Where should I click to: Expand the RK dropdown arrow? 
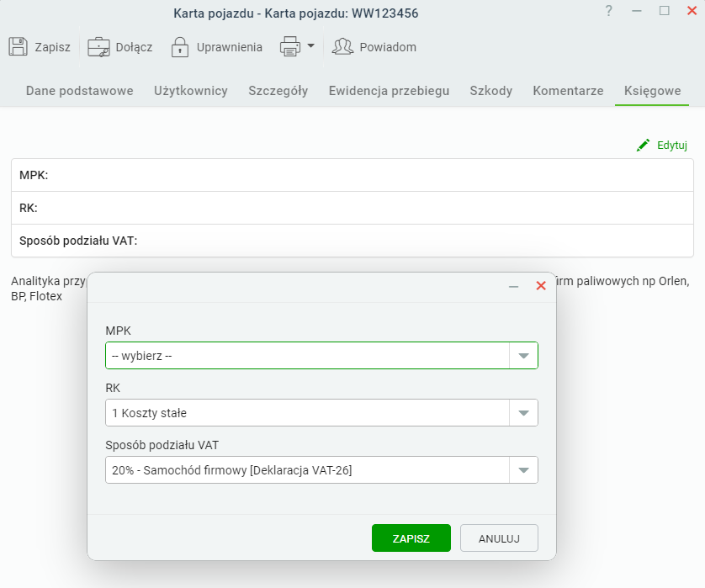pos(523,413)
